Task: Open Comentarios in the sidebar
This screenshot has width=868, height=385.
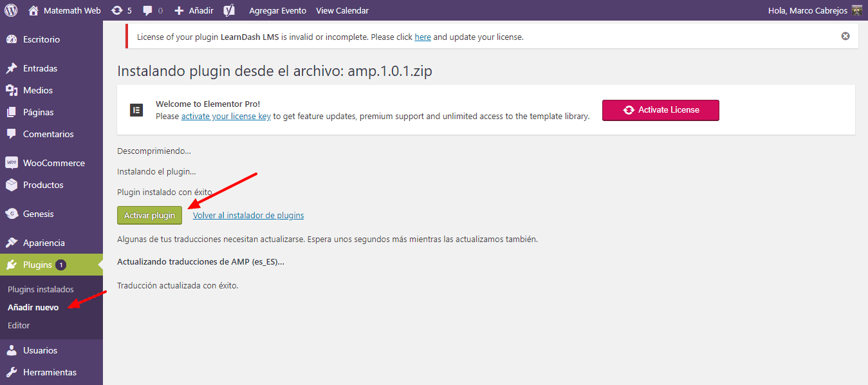Action: [x=48, y=134]
